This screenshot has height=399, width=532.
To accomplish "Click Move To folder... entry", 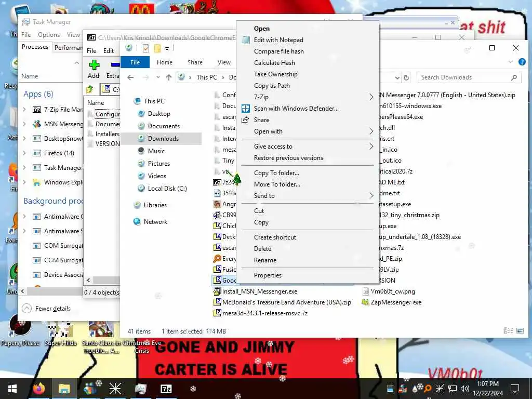I will pos(277,184).
